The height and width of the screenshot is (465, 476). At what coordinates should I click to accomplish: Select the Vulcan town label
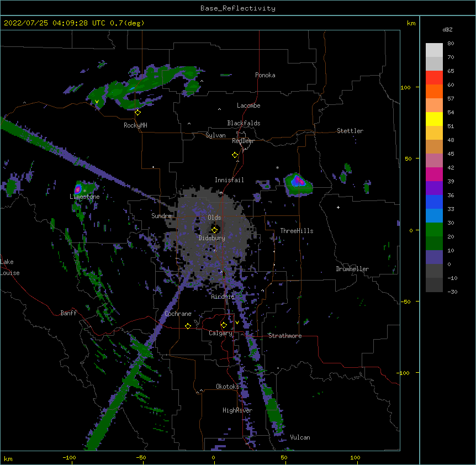(300, 437)
